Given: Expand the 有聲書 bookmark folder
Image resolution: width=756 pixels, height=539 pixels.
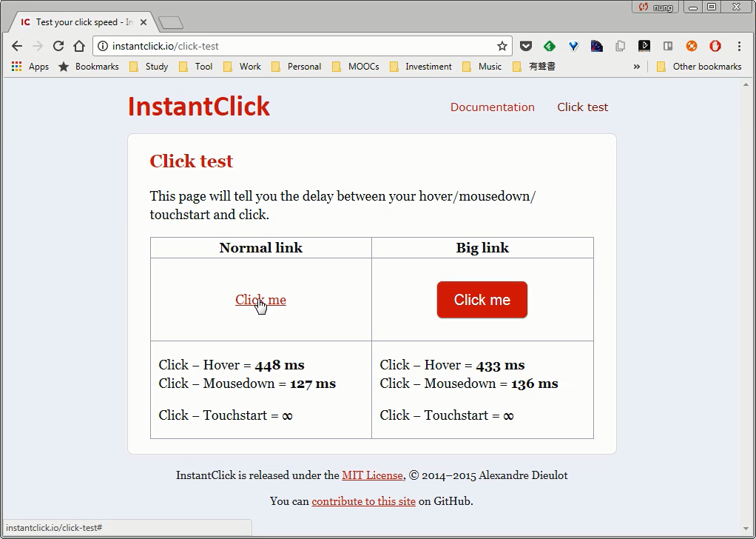Looking at the screenshot, I should tap(534, 67).
